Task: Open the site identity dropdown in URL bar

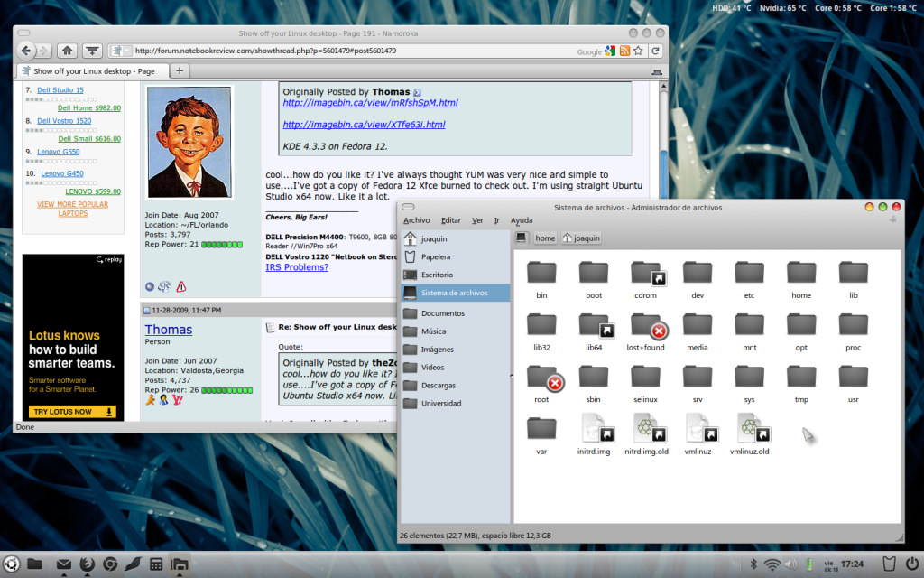Action: click(121, 51)
